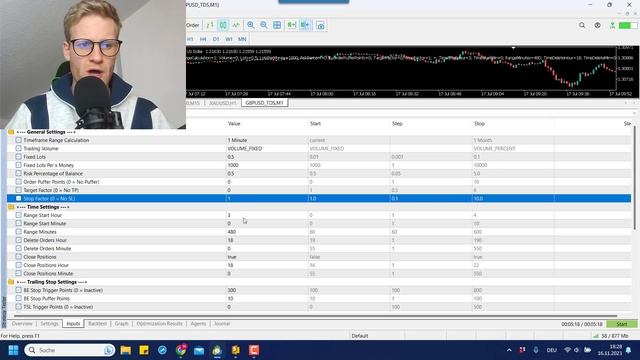The height and width of the screenshot is (360, 640).
Task: Select the W1 timeframe button
Action: pyautogui.click(x=229, y=39)
